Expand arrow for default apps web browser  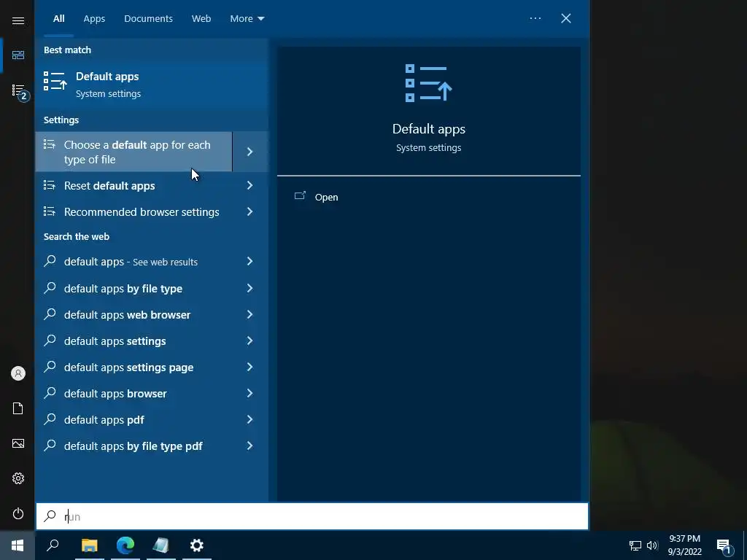coord(250,314)
